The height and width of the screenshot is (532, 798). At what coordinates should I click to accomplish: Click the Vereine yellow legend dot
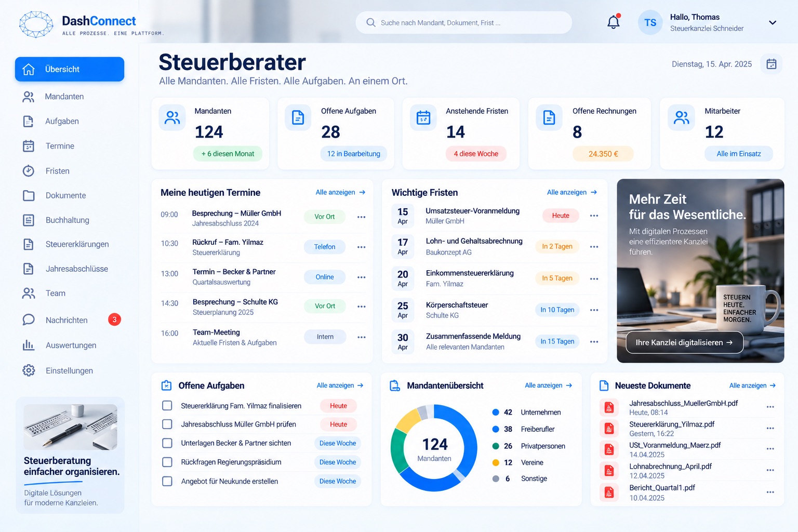(496, 463)
